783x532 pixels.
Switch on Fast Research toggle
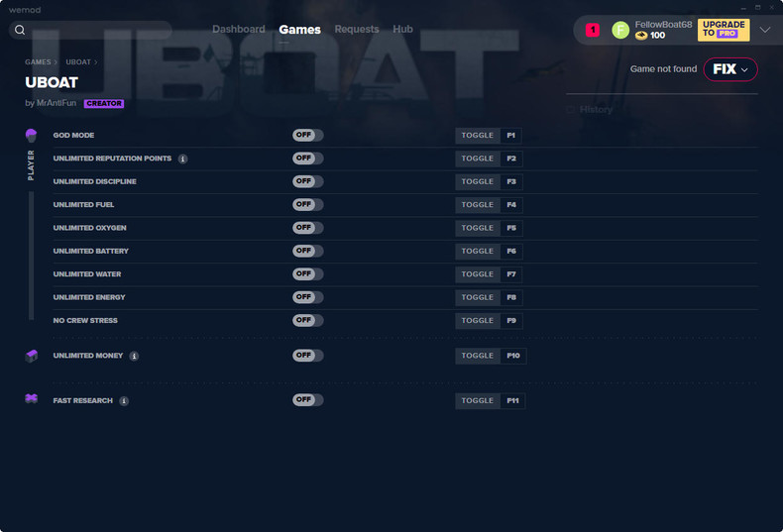pyautogui.click(x=307, y=400)
